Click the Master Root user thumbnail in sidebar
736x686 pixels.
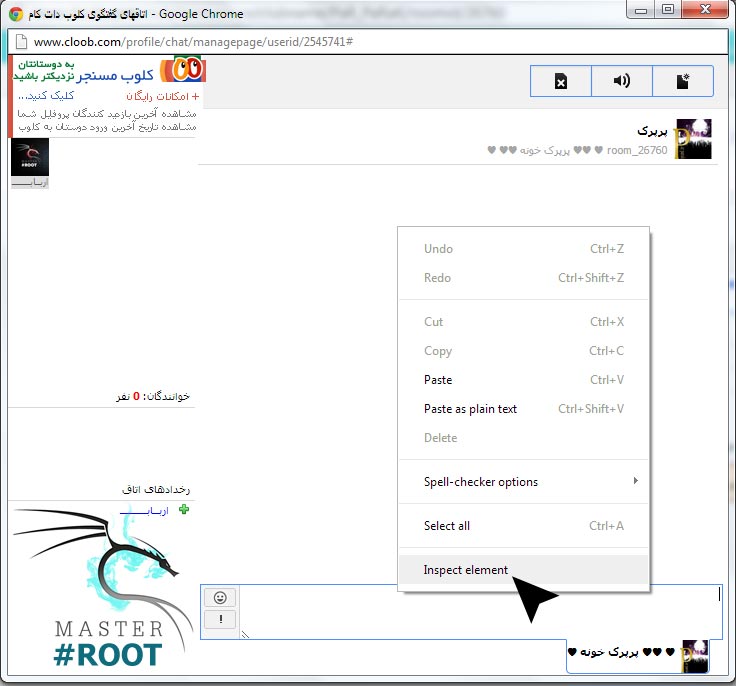30,157
